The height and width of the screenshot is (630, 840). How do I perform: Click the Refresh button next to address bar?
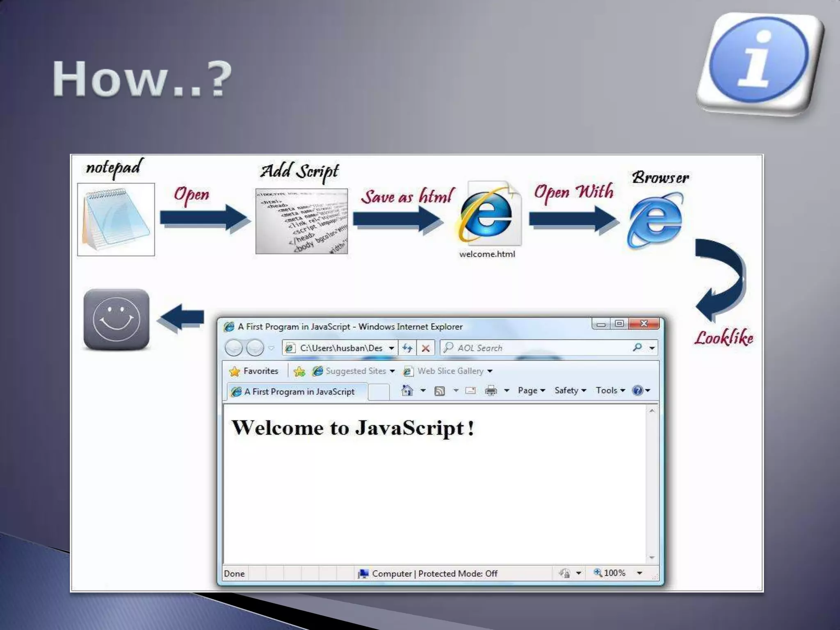407,348
